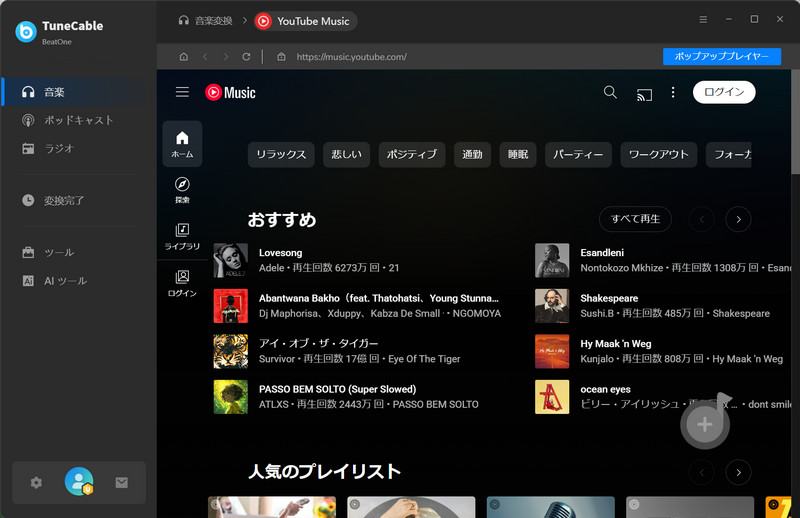Select the リラックス mood chip
Screen dimensions: 800x518
pos(281,155)
